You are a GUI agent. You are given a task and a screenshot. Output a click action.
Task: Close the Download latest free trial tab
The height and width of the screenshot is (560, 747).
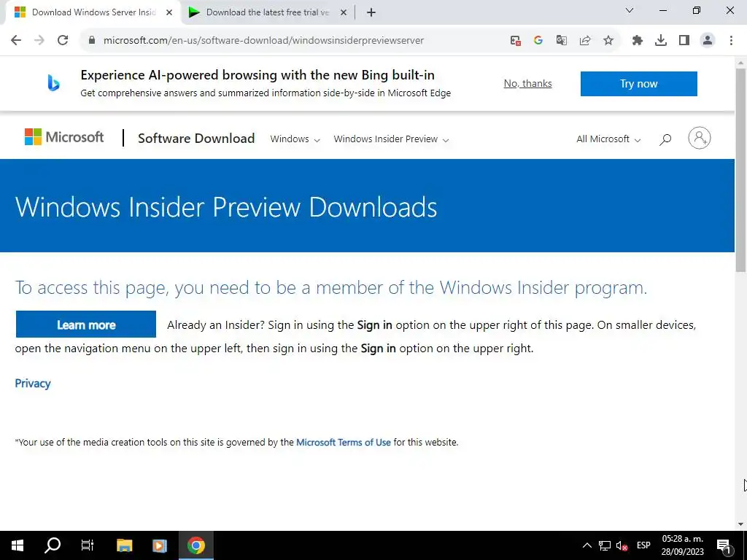click(x=344, y=13)
